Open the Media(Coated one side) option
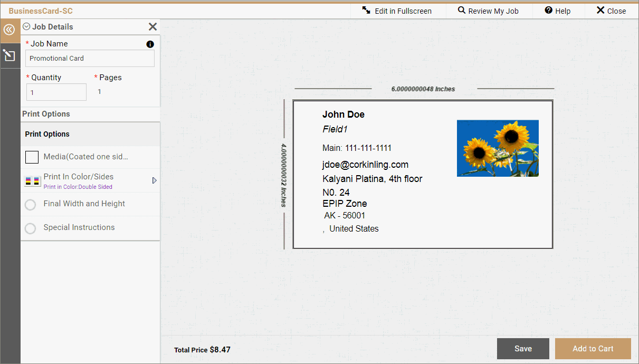 85,157
